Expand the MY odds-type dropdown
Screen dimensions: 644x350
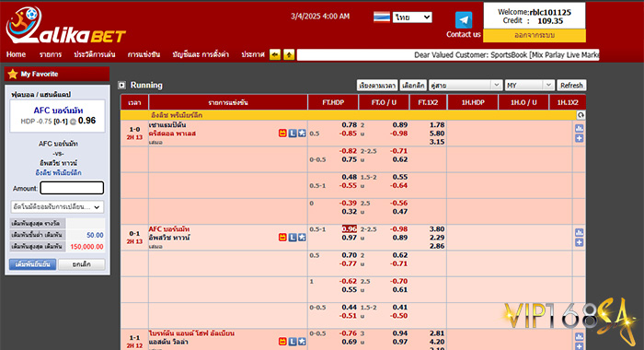pos(529,85)
